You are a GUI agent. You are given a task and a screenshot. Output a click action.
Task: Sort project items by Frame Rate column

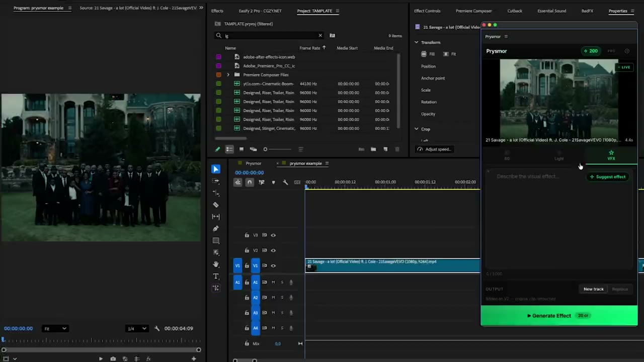pos(309,48)
